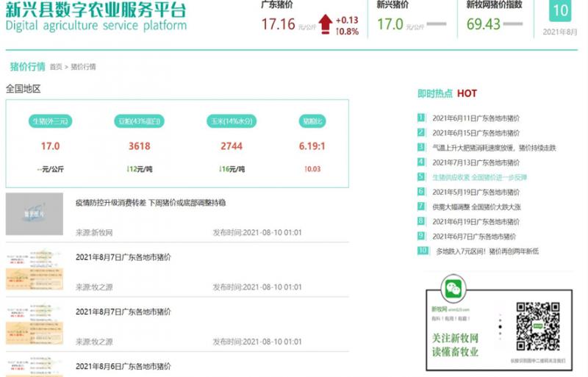Click the 新兴县数字农业服务平台 site logo
This screenshot has width=588, height=377.
[x=96, y=16]
